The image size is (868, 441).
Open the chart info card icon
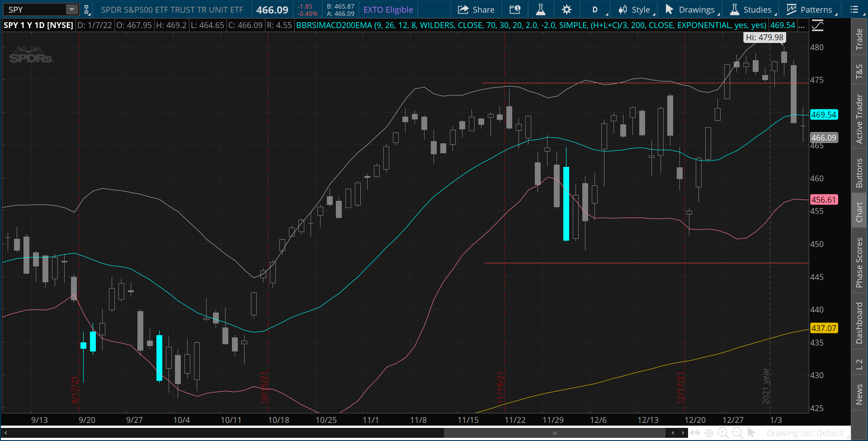[515, 9]
